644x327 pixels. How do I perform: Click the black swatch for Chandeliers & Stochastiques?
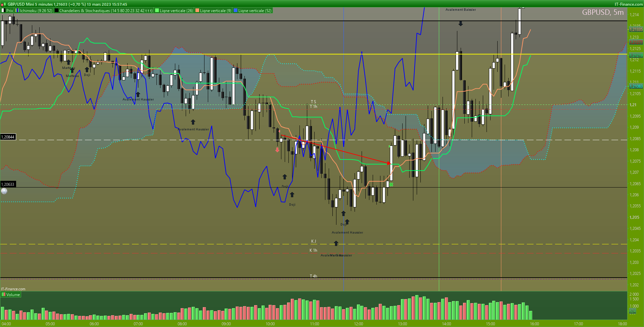tap(57, 11)
